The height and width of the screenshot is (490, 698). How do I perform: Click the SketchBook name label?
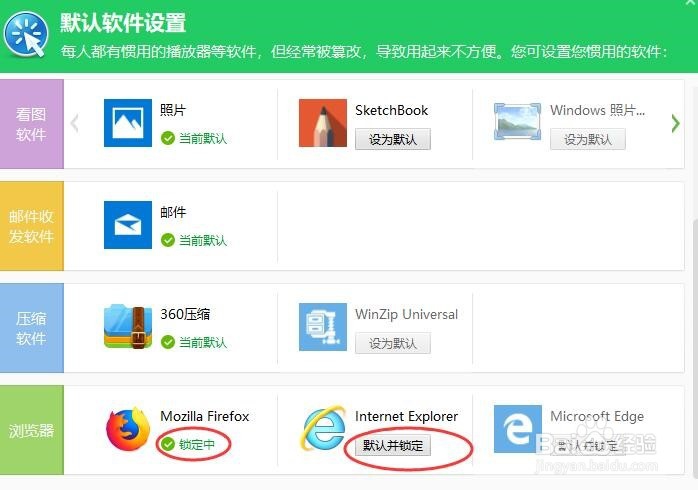pos(392,110)
